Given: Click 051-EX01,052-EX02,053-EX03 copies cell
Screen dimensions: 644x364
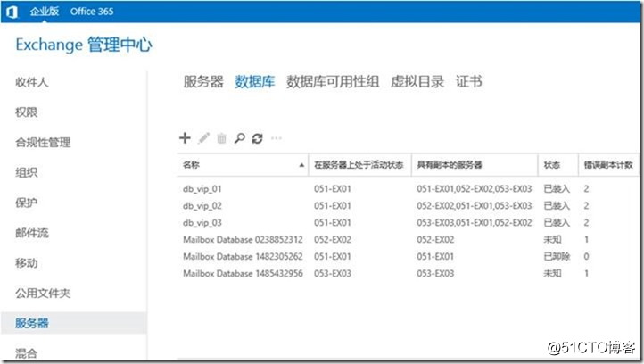Looking at the screenshot, I should point(474,189).
